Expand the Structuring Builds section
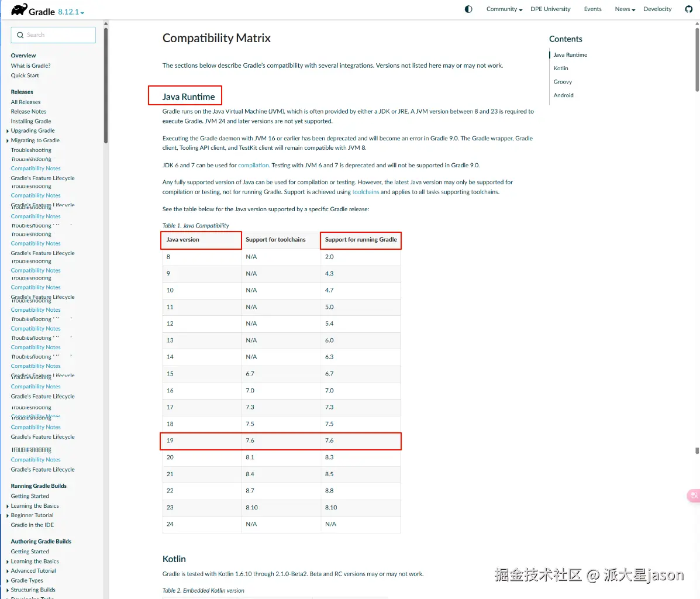The width and height of the screenshot is (700, 599). click(x=8, y=590)
